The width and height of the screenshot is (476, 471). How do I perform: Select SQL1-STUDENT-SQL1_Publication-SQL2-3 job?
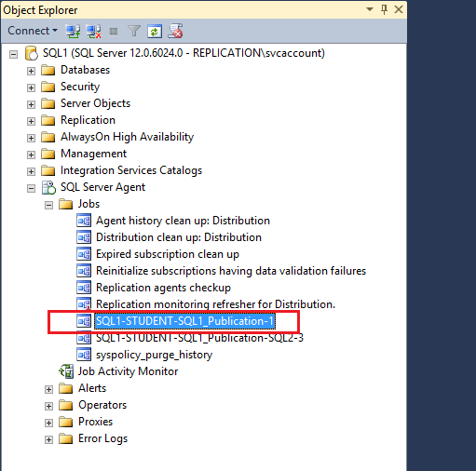(x=199, y=338)
